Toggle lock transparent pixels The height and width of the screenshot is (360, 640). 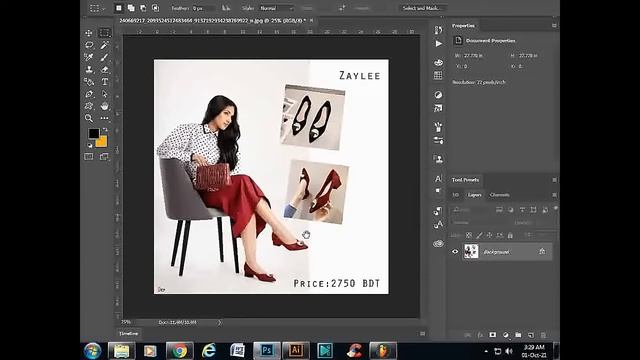469,235
